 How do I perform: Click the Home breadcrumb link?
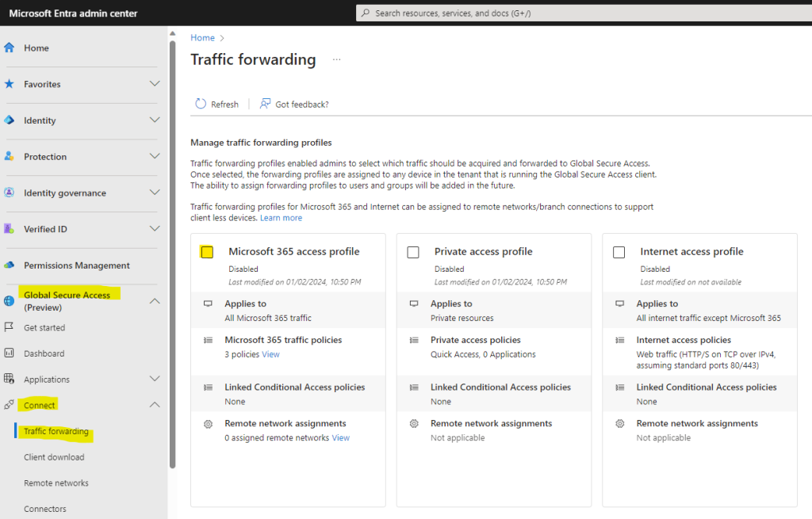[202, 38]
